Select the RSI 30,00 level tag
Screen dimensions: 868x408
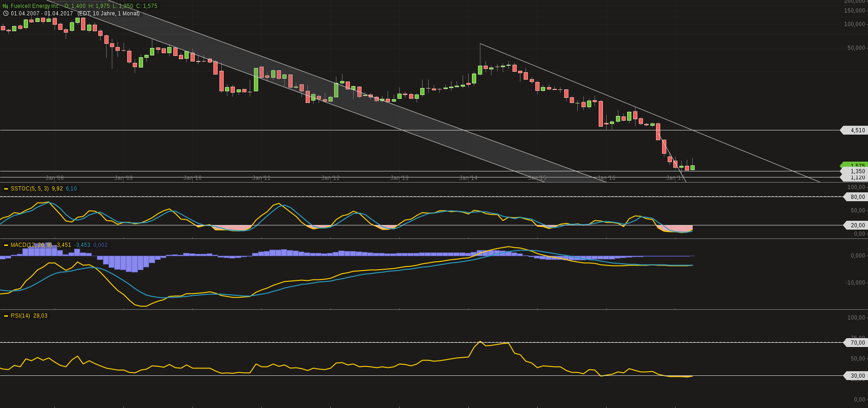click(x=856, y=376)
